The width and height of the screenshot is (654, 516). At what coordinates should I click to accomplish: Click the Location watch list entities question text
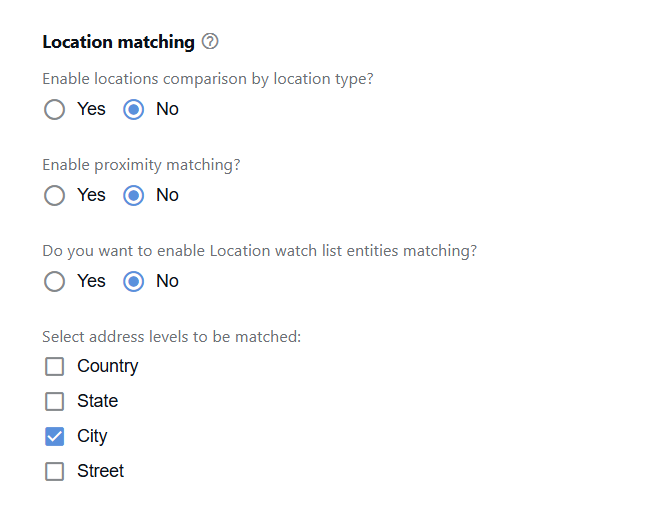pos(259,251)
